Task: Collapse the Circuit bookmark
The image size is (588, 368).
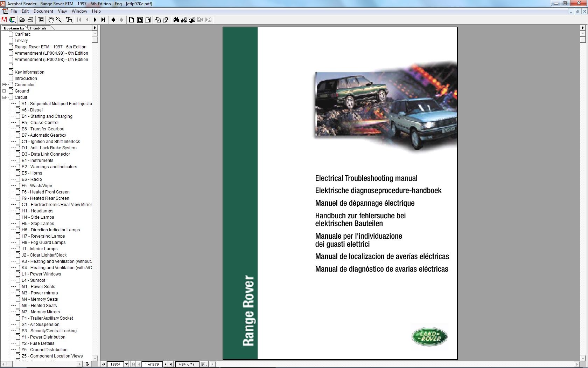Action: point(4,97)
